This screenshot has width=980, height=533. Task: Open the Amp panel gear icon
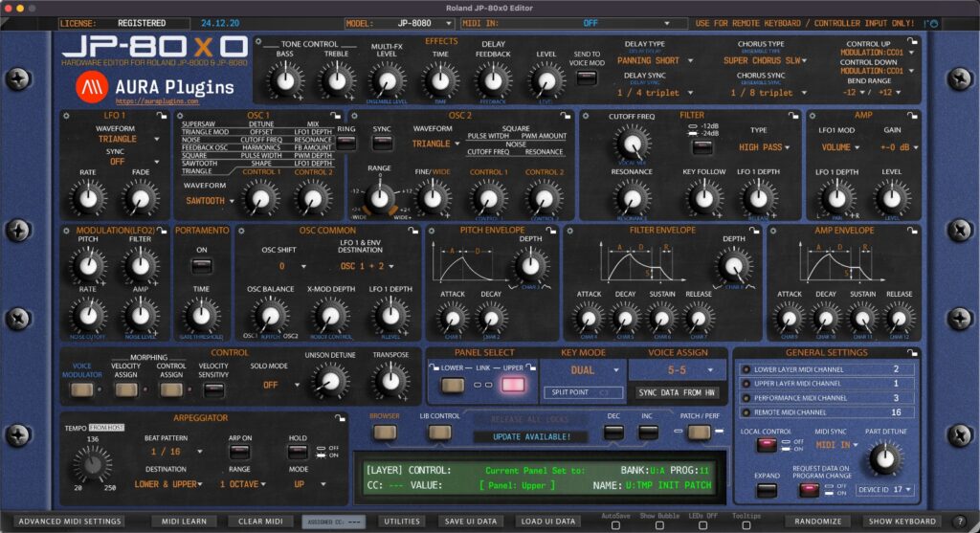(x=812, y=116)
